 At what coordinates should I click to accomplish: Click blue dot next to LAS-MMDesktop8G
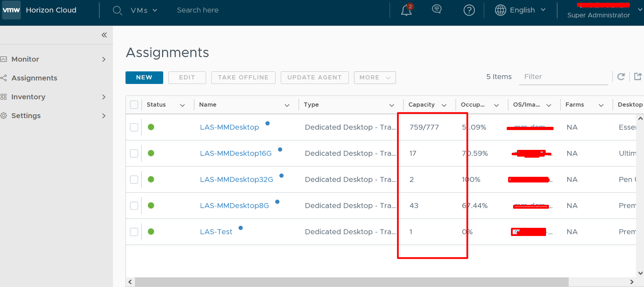pos(277,202)
